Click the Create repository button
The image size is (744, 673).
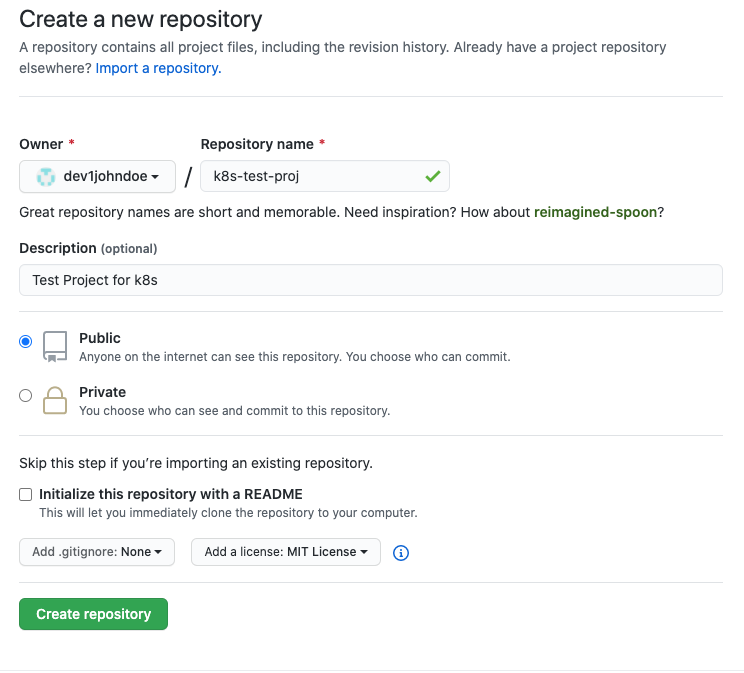pyautogui.click(x=93, y=614)
